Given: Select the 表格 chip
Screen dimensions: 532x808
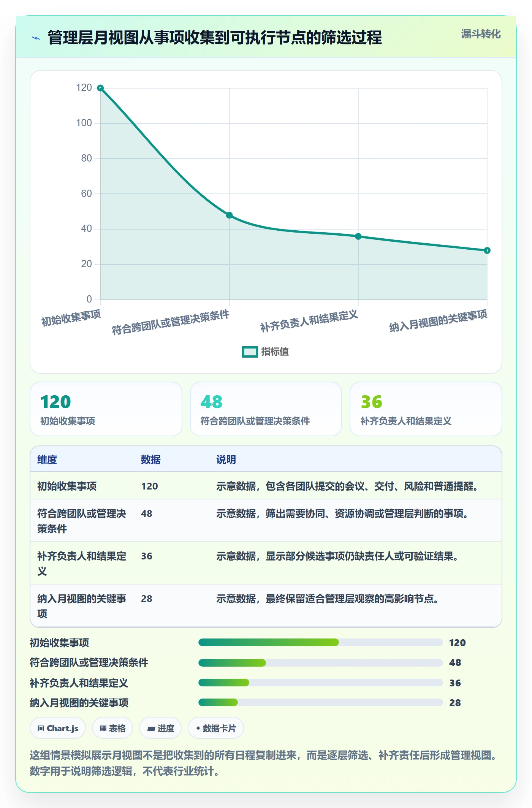Looking at the screenshot, I should click(x=112, y=728).
